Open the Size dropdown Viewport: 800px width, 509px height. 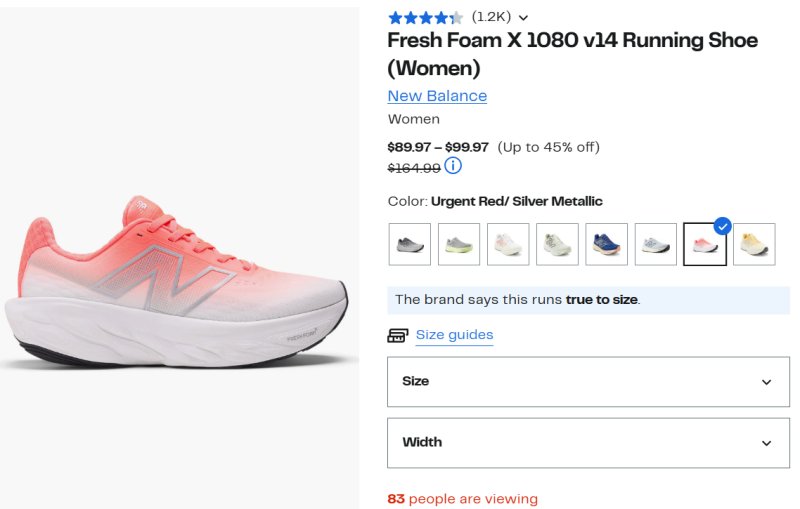588,381
